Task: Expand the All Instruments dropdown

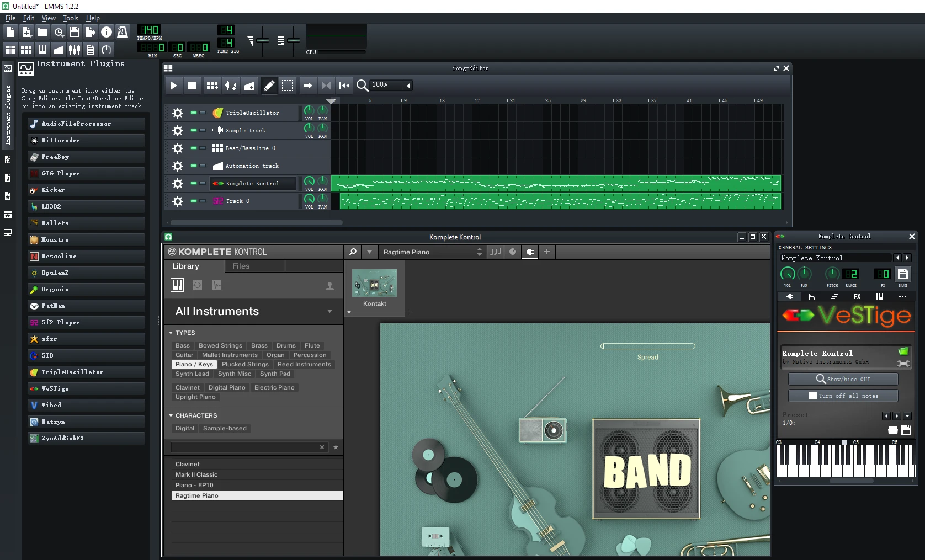Action: click(x=329, y=311)
